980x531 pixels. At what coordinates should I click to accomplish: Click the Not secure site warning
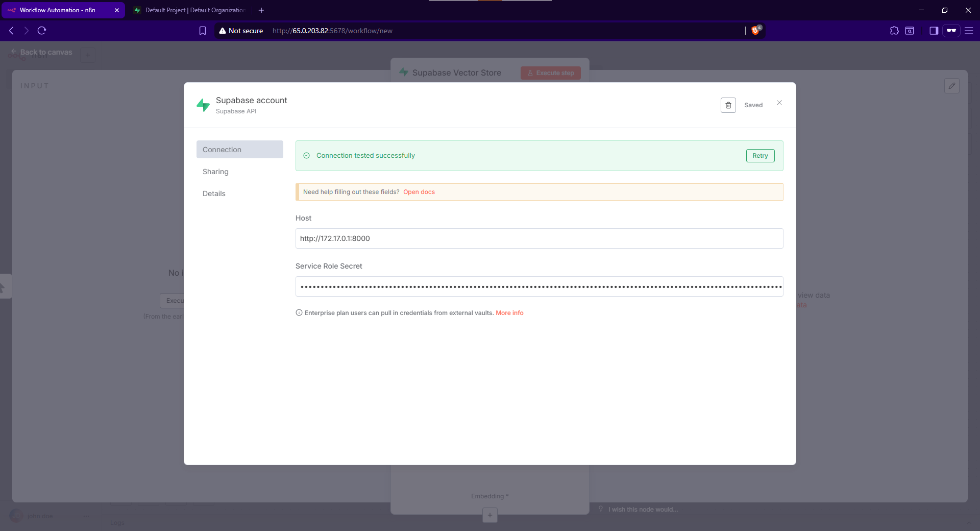point(241,31)
